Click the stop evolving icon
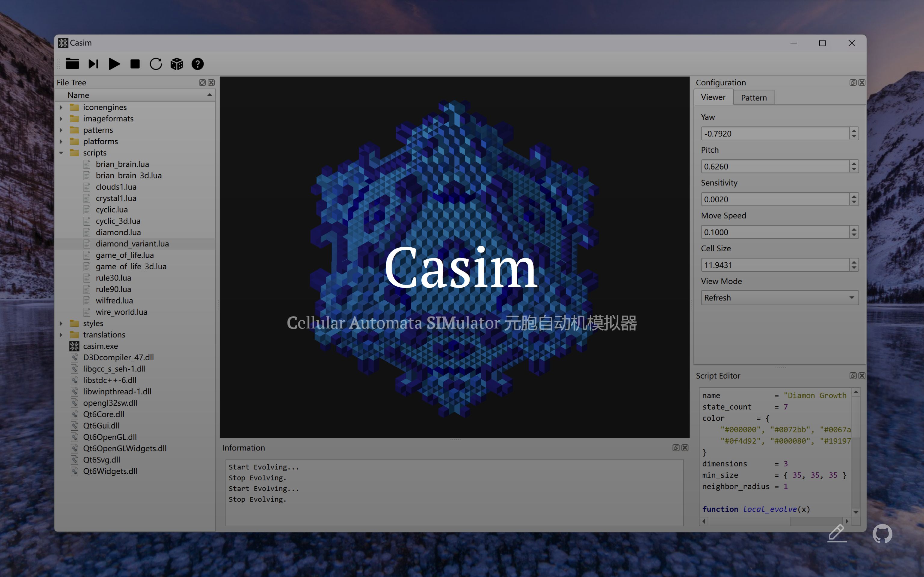 135,64
